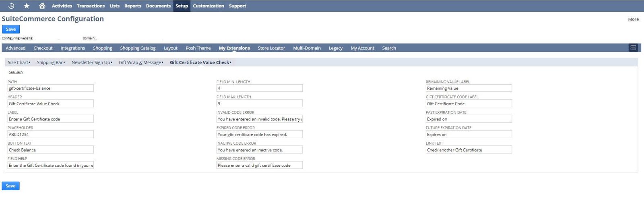Open the Shortcuts star icon

[27, 6]
